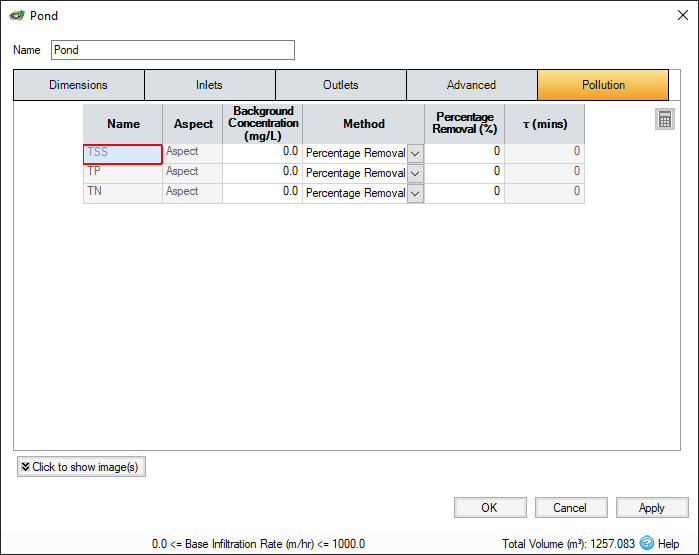Click the Total Volume status text
Image resolution: width=699 pixels, height=555 pixels.
[x=568, y=544]
